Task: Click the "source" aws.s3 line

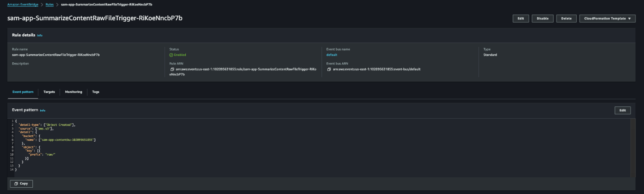Action: [x=36, y=129]
